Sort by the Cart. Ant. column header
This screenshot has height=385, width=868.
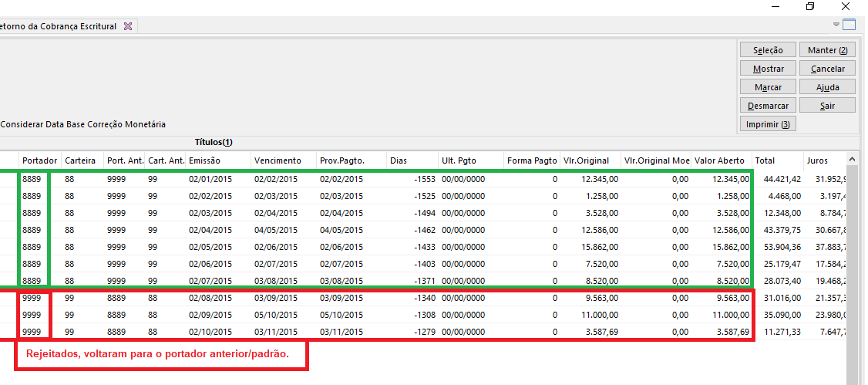(165, 160)
